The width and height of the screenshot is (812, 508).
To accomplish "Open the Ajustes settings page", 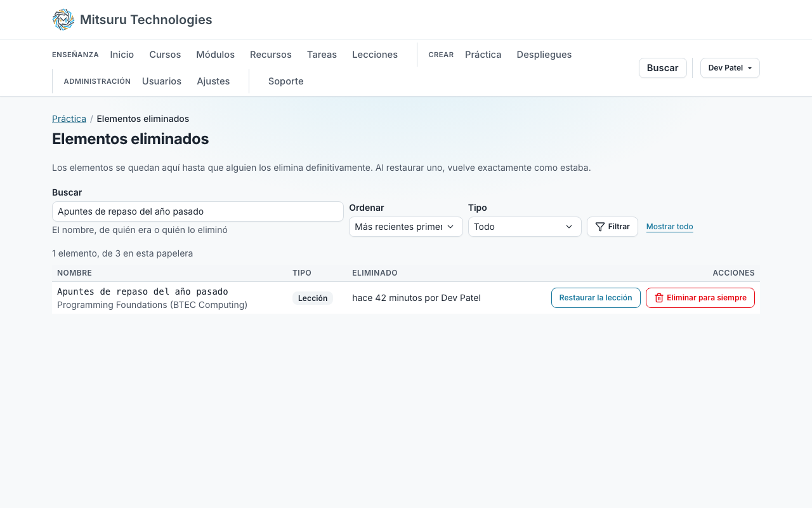I will pyautogui.click(x=213, y=81).
